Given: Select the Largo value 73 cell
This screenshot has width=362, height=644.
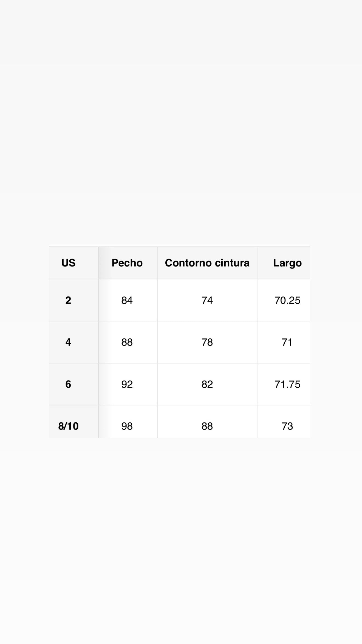Looking at the screenshot, I should [287, 426].
